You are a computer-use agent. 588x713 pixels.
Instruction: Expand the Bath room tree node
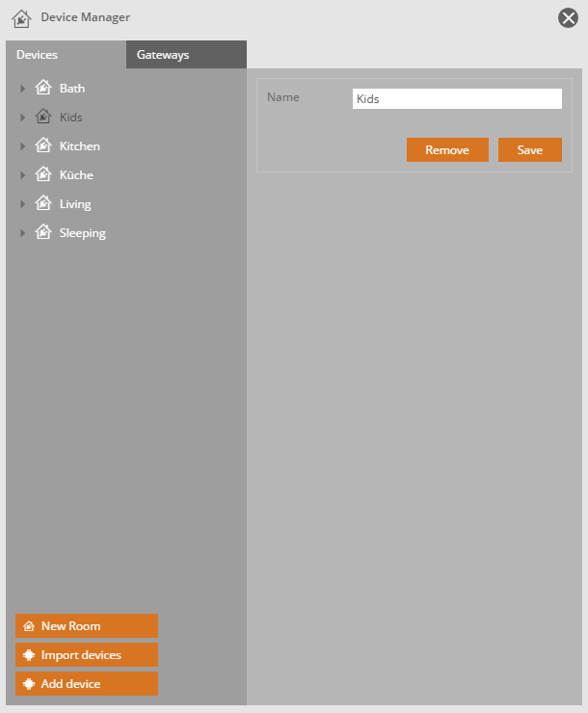22,89
